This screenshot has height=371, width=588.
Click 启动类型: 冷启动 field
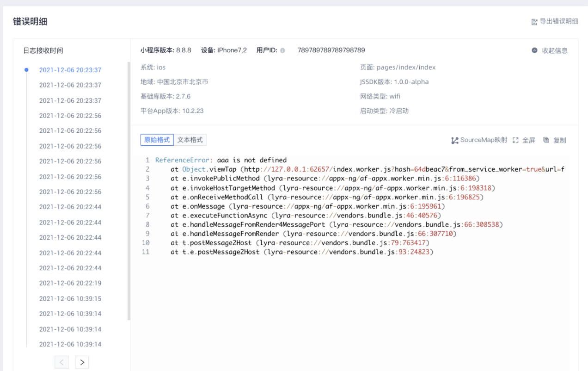tap(384, 111)
